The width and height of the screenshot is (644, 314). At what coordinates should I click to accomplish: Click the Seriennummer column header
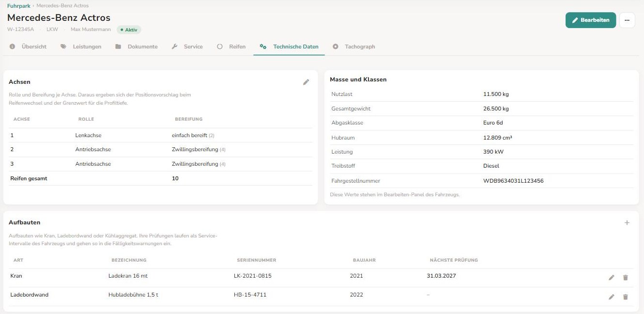tap(257, 260)
